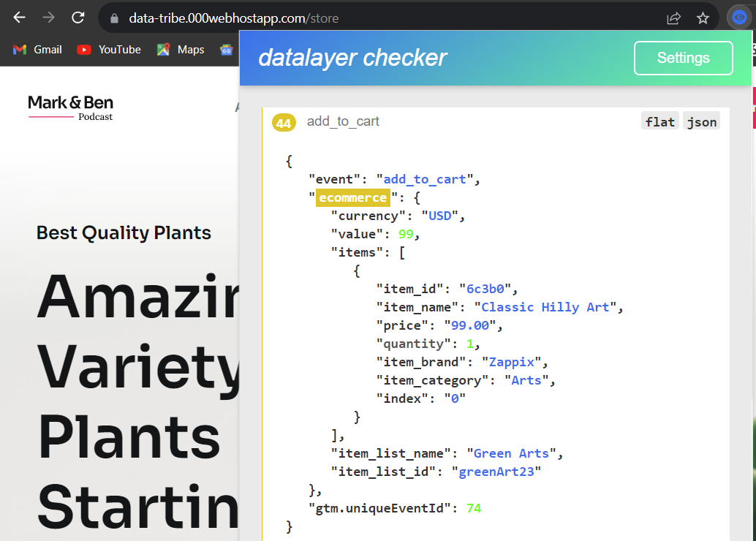
Task: Click the Mark & Ben Podcast logo
Action: tap(71, 107)
